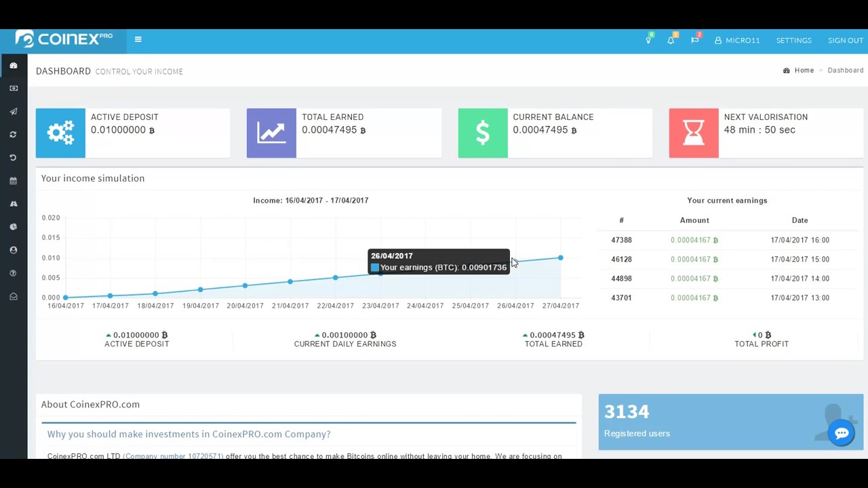Click the 48 min : 50 sec countdown
868x488 pixels.
tap(759, 130)
